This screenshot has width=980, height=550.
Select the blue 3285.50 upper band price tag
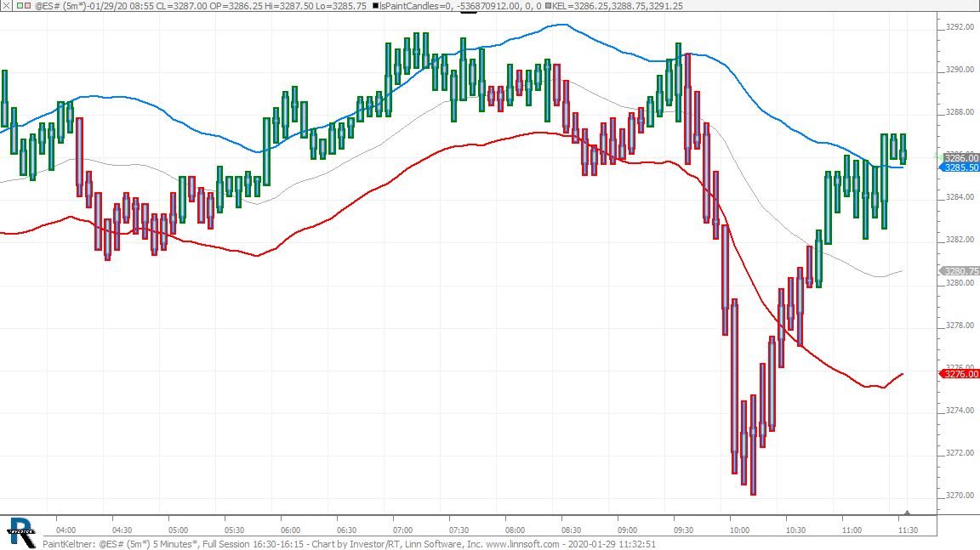point(960,168)
